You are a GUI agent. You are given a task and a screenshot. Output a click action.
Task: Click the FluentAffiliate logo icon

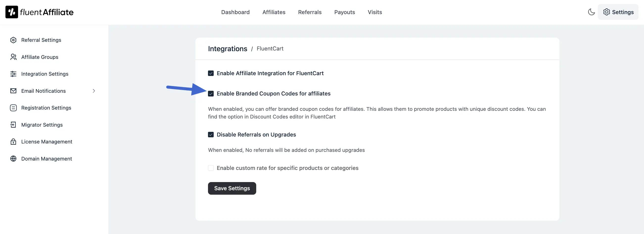[12, 12]
